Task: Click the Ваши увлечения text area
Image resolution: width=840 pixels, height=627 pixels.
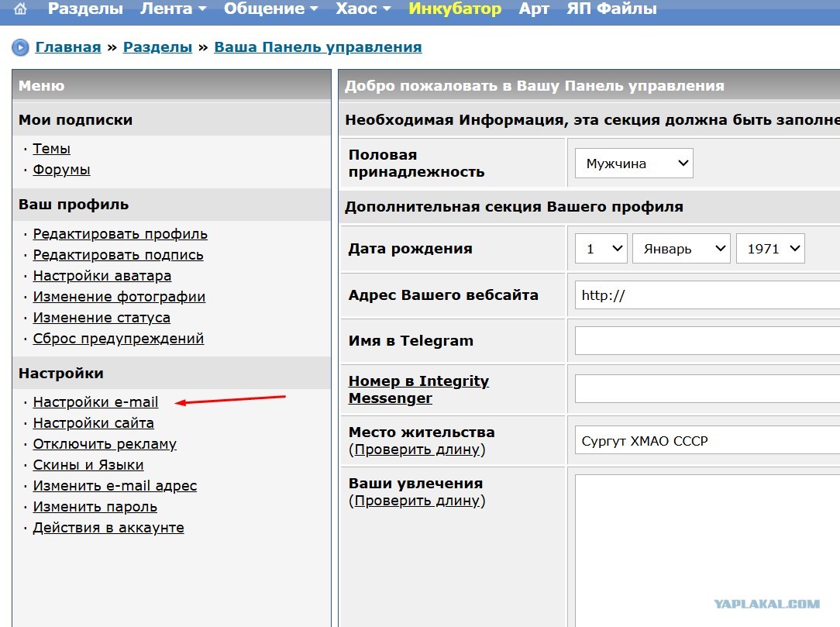Action: 707,550
